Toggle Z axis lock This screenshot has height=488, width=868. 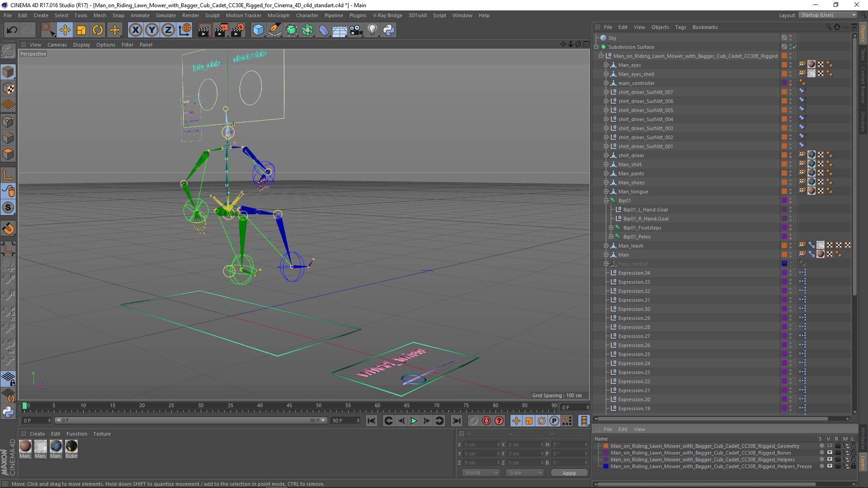click(x=168, y=30)
